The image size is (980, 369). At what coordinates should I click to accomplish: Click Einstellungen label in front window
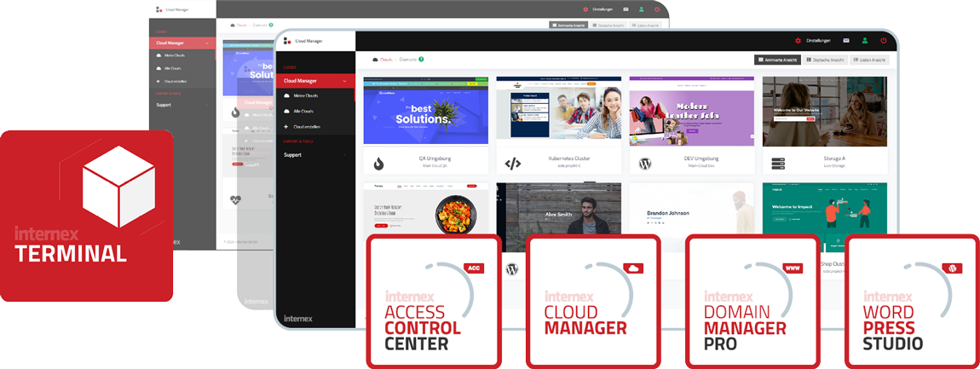[818, 41]
